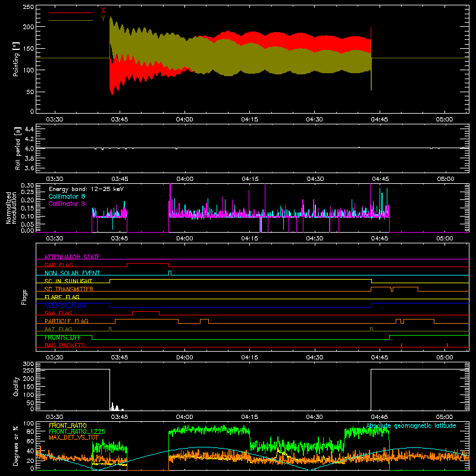Click the PARTICLE_FLAG label

pos(67,321)
